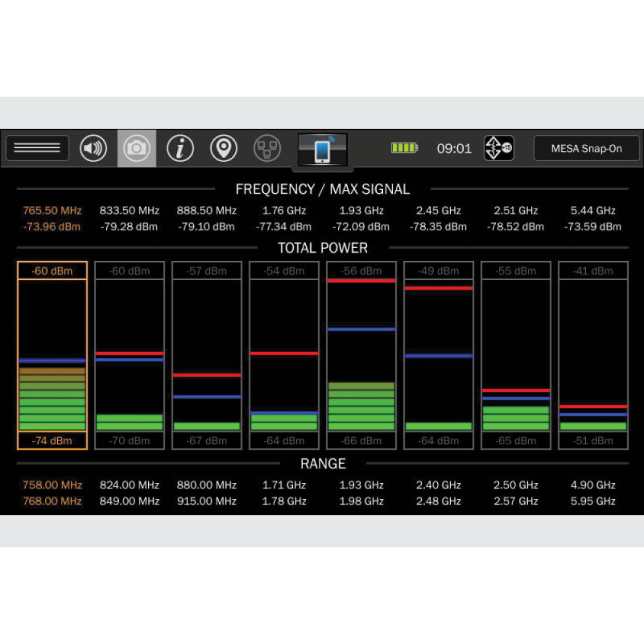This screenshot has width=644, height=644.
Task: Click the -78.35 dBm max signal value
Action: click(439, 227)
